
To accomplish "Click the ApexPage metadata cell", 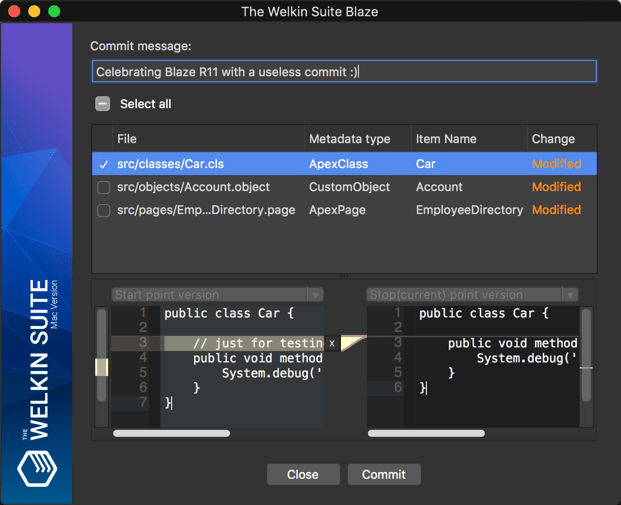I will 337,210.
